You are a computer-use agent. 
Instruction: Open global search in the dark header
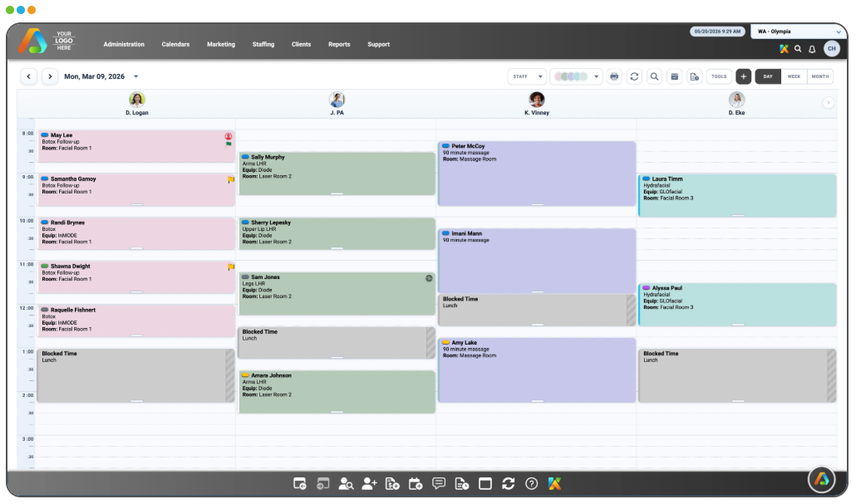(x=798, y=49)
